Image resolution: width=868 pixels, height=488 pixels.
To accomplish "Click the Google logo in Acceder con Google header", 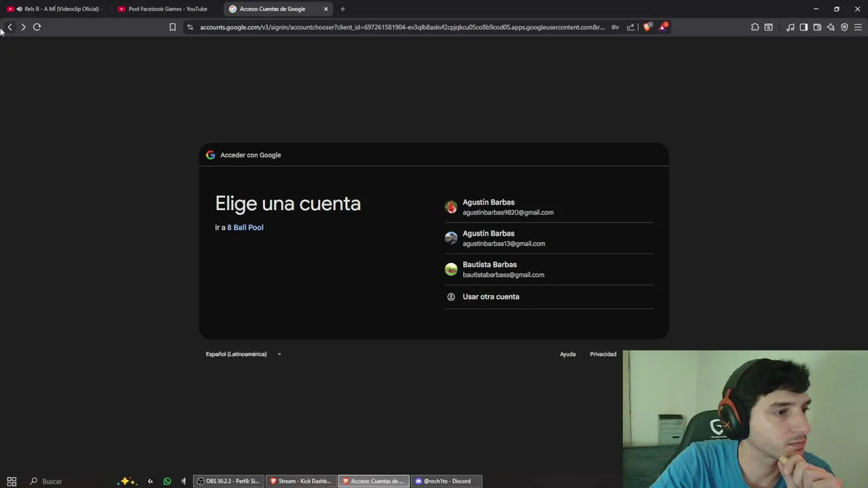I will (x=210, y=155).
